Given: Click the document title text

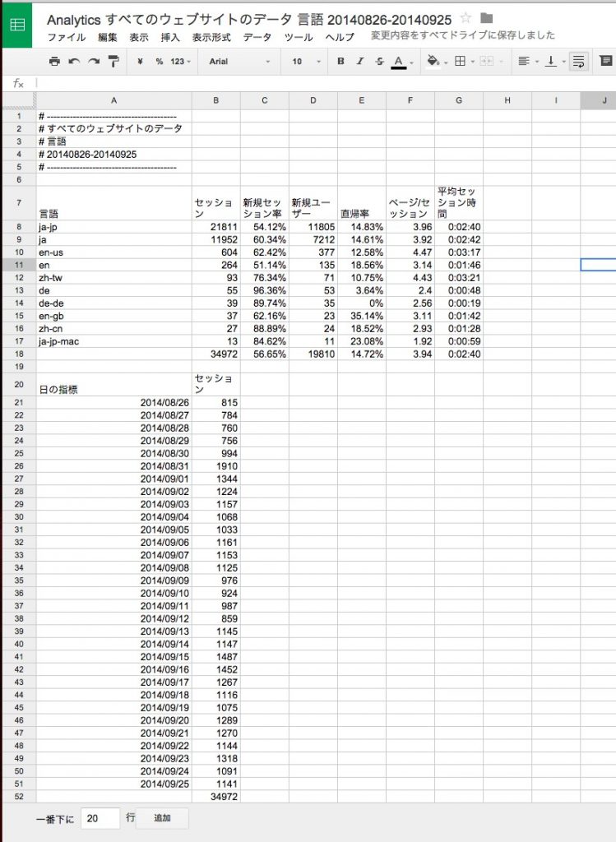Looking at the screenshot, I should tap(249, 20).
